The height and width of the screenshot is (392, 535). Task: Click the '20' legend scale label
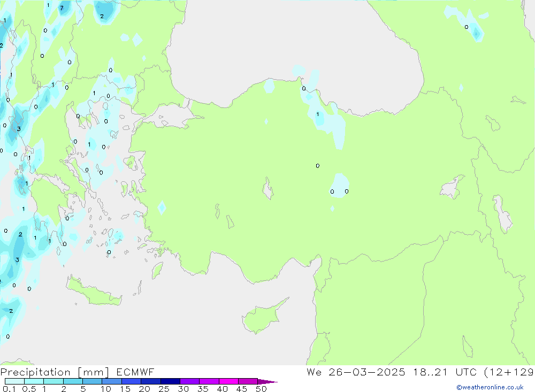tap(144, 389)
